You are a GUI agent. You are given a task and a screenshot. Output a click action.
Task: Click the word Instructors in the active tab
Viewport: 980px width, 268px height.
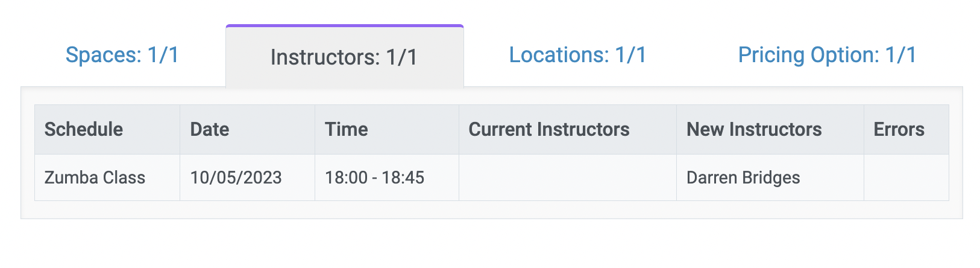tap(325, 57)
